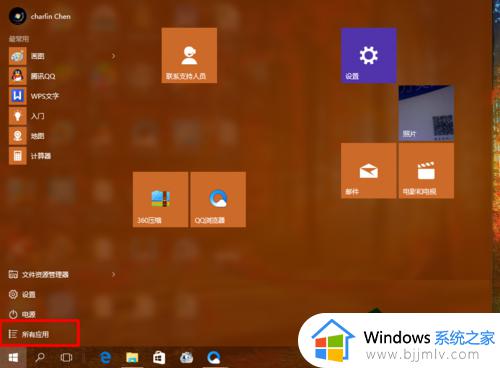
Task: Launch Paint from the most used list
Action: click(27, 56)
